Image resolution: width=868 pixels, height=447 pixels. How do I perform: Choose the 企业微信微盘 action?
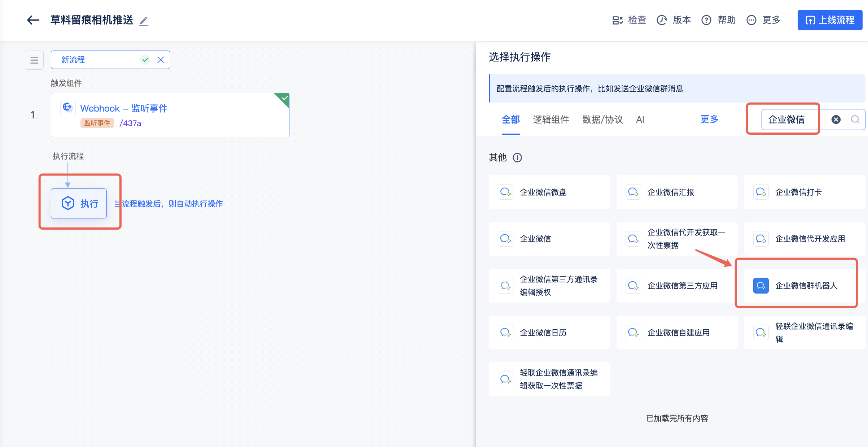549,192
